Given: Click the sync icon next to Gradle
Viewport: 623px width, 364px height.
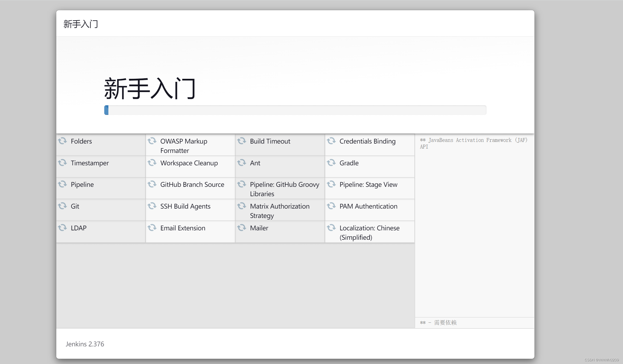Looking at the screenshot, I should (x=331, y=163).
